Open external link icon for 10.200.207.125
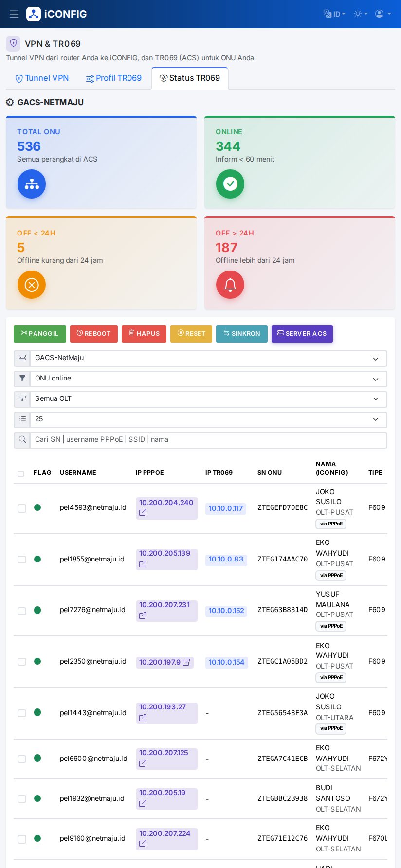 tap(143, 764)
